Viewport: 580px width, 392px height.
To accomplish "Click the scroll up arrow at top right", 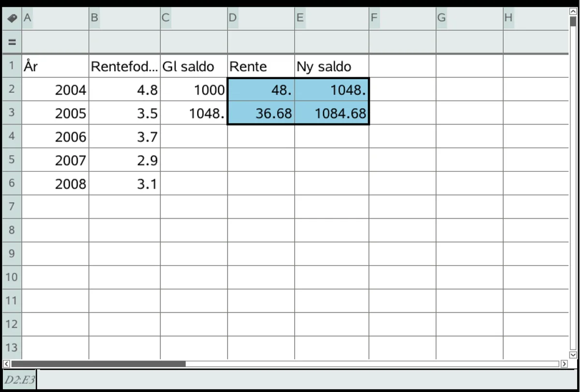I will tap(573, 12).
